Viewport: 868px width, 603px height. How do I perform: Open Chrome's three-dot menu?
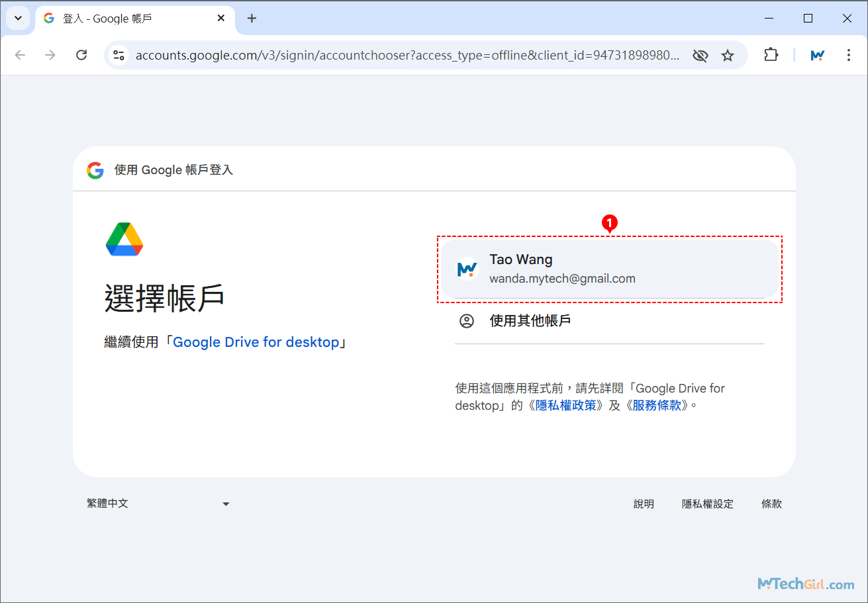pos(848,55)
